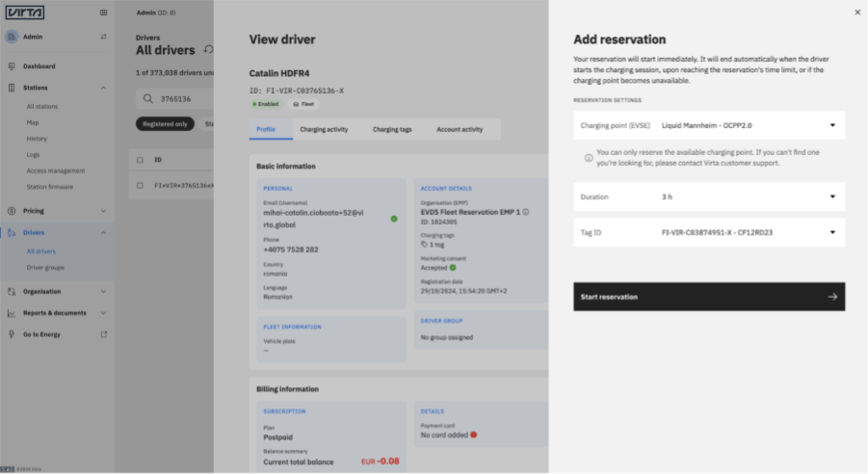868x474 pixels.
Task: Click the Go to Energy lightning icon
Action: point(12,334)
